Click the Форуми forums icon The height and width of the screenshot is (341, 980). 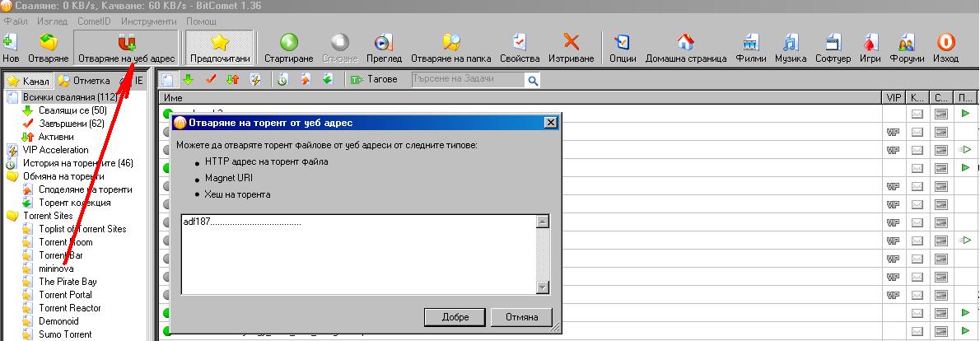[x=906, y=43]
